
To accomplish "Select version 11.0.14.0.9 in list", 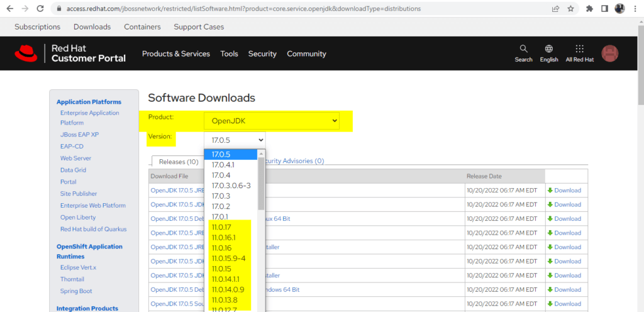I will [x=230, y=289].
